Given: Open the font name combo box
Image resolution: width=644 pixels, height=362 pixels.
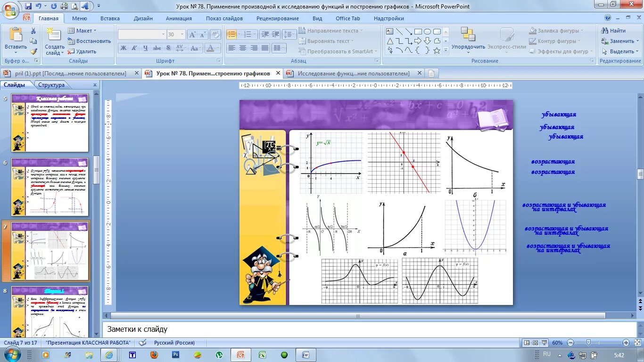Looking at the screenshot, I should tap(142, 34).
